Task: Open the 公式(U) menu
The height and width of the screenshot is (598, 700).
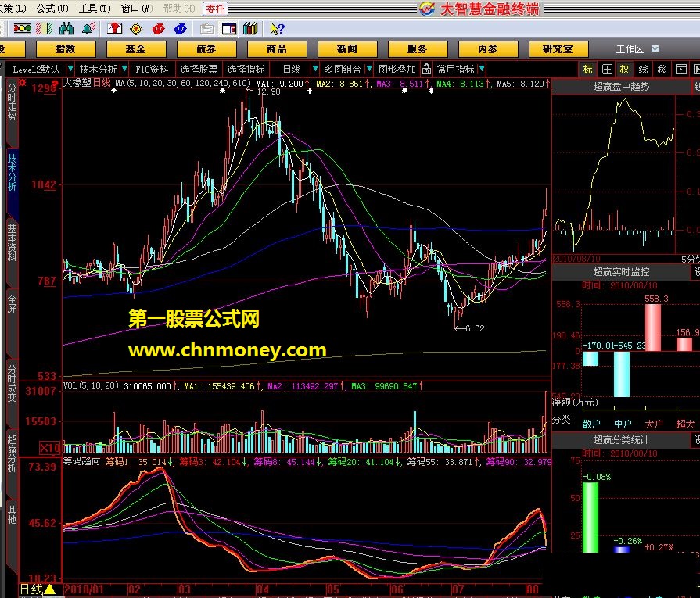Action: (x=52, y=9)
